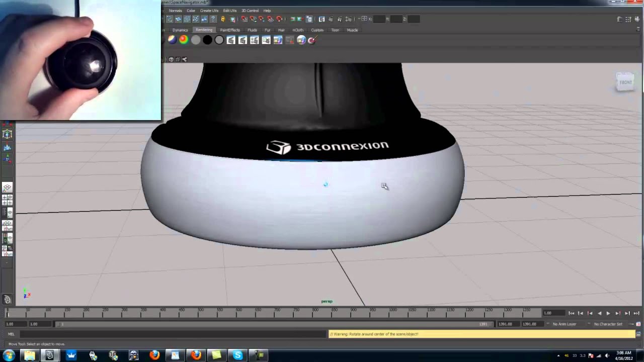Click the Y coordinate input field
644x362 pixels.
pos(396,19)
